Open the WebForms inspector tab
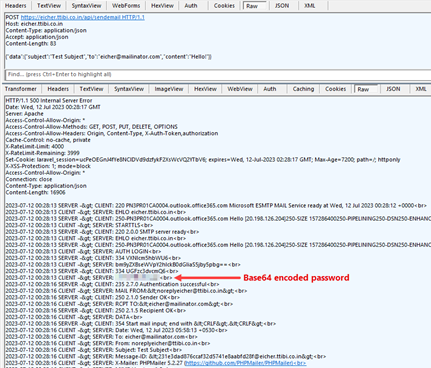The image size is (431, 368). 126,6
